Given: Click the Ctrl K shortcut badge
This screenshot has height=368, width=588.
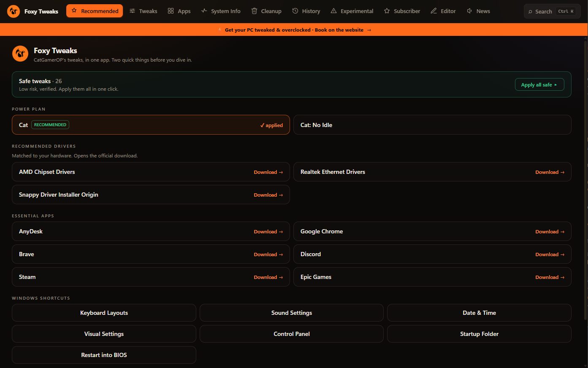Looking at the screenshot, I should [566, 11].
